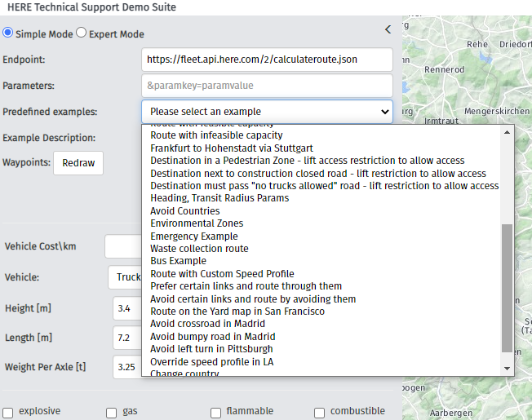The image size is (532, 420).
Task: Select Avoid bumpy road in Madrid
Action: click(x=213, y=336)
